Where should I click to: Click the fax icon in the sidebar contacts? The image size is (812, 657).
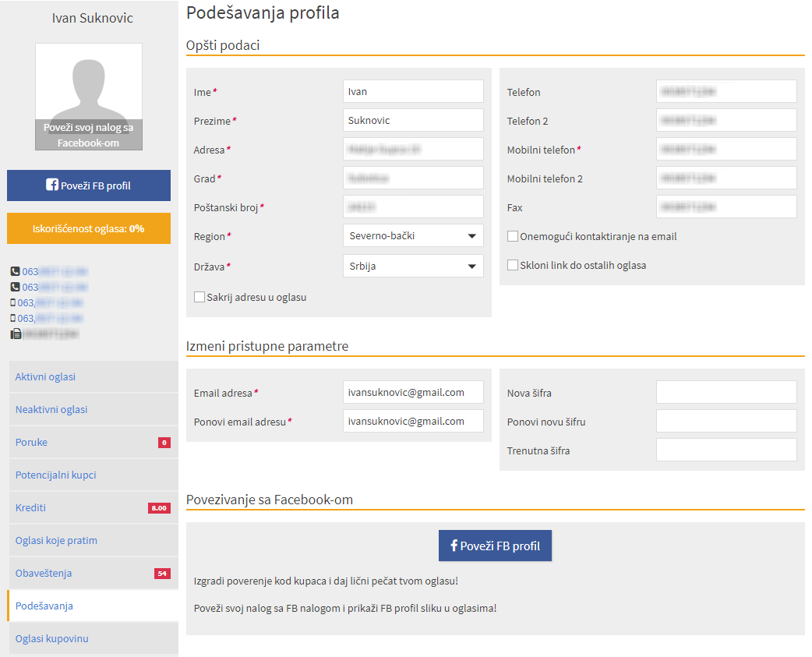(x=16, y=334)
